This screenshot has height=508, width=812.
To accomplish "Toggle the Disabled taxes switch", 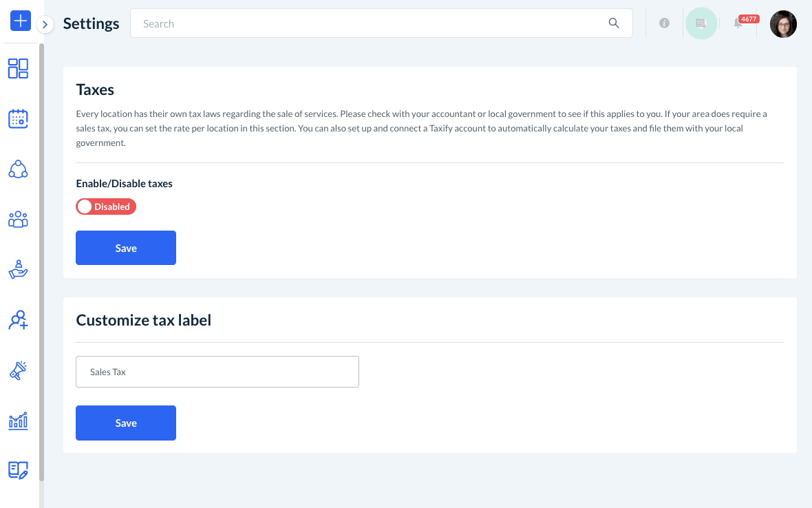I will [x=106, y=207].
